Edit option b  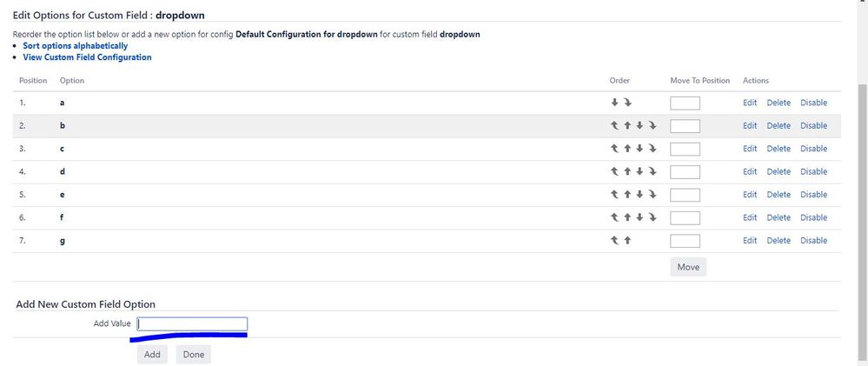point(750,126)
